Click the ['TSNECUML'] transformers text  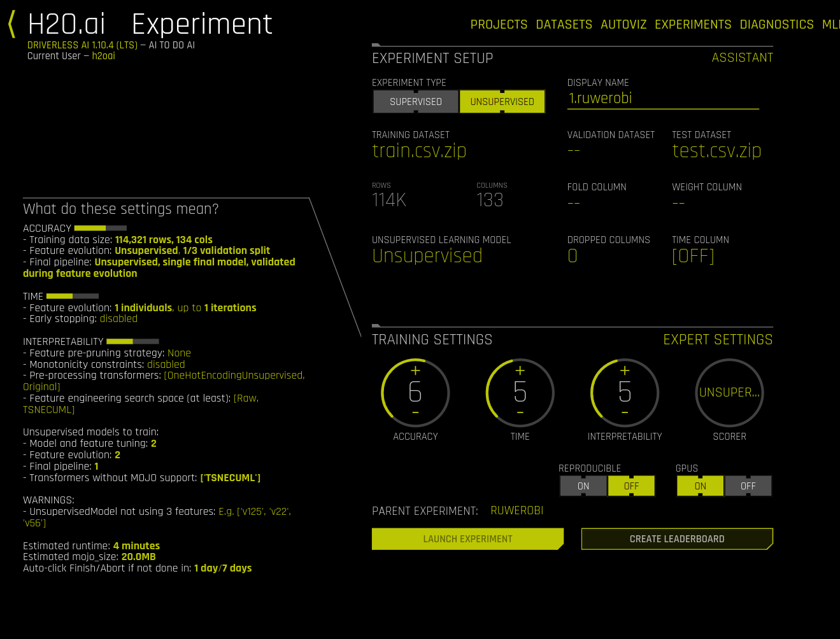[x=230, y=478]
